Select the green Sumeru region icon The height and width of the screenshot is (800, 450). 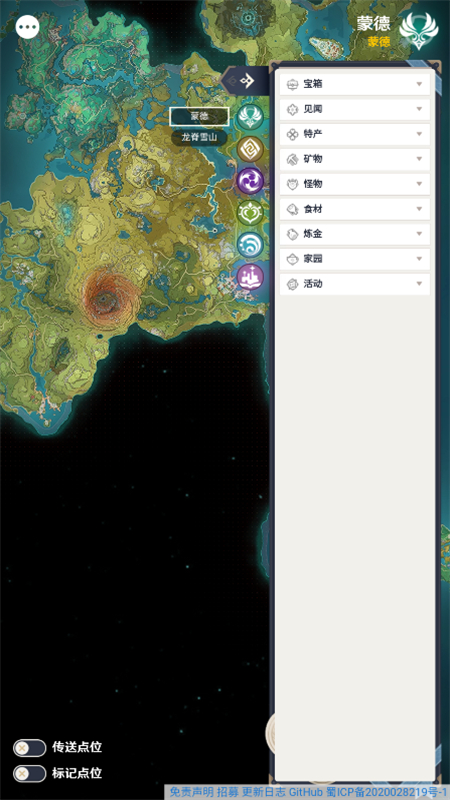[x=251, y=213]
